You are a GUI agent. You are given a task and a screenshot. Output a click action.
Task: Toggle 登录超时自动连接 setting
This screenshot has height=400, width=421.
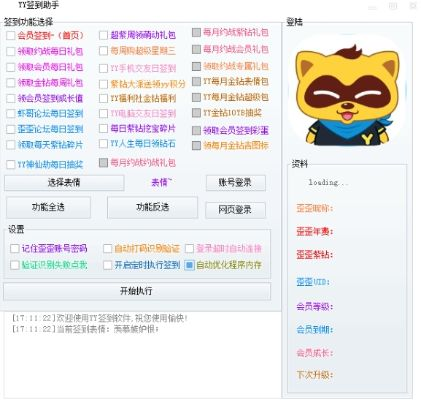click(x=189, y=249)
